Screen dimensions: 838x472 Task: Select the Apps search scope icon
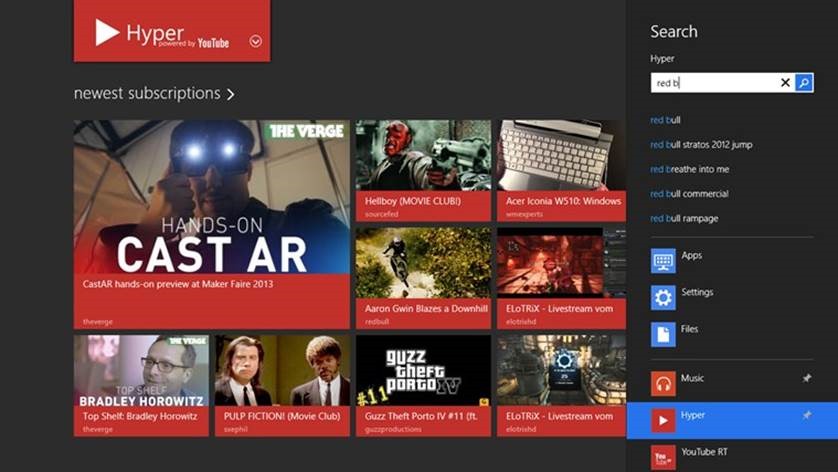[663, 261]
